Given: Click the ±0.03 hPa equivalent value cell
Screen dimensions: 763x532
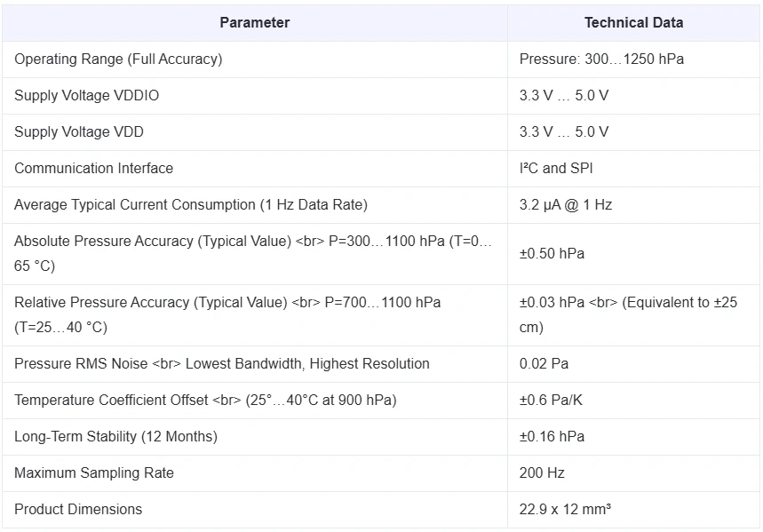Looking at the screenshot, I should click(628, 314).
